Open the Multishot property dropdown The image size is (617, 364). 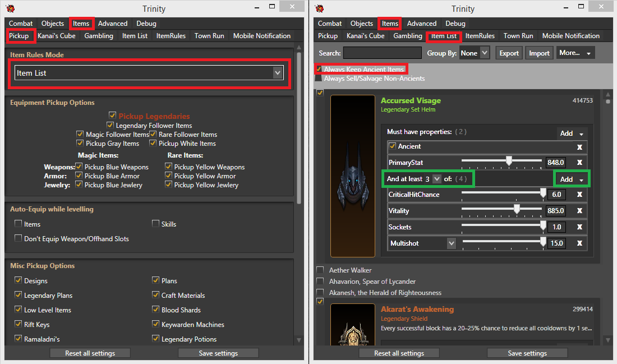coord(452,243)
